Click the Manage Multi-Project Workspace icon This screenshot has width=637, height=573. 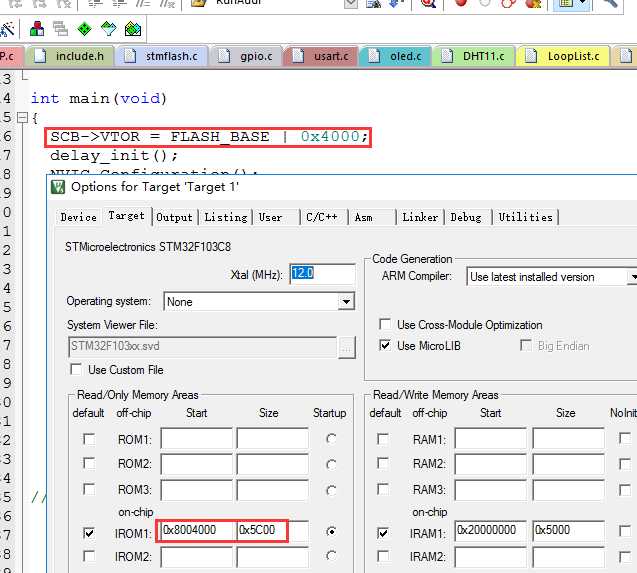click(x=61, y=29)
